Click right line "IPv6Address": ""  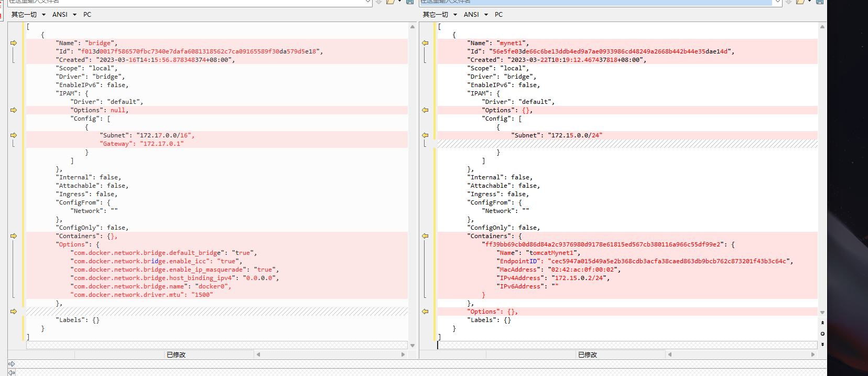527,286
